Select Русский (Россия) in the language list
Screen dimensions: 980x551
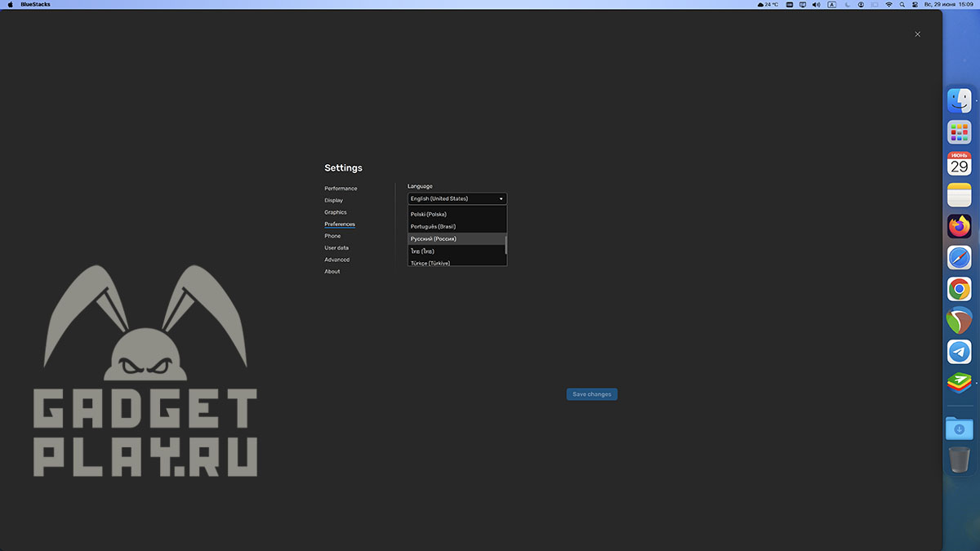[x=457, y=238]
